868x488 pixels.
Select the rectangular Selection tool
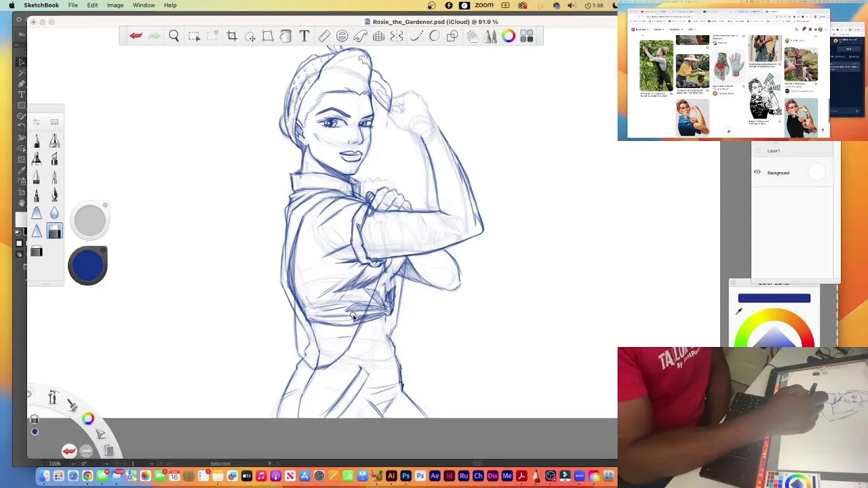tap(194, 36)
